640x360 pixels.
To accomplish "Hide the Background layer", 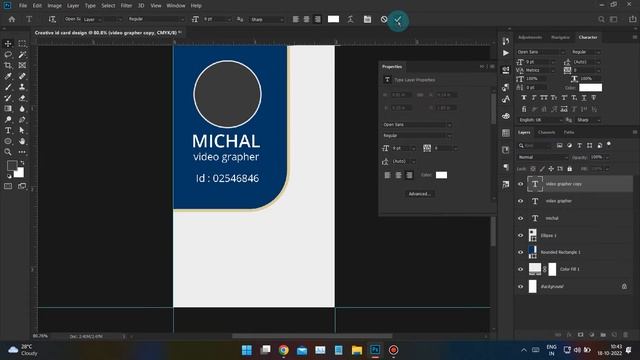I will click(520, 287).
